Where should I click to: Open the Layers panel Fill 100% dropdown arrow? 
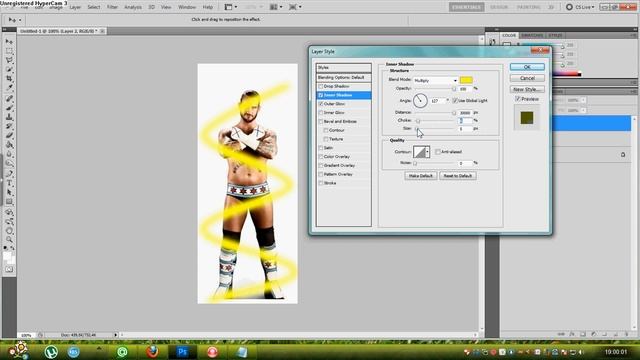click(583, 111)
